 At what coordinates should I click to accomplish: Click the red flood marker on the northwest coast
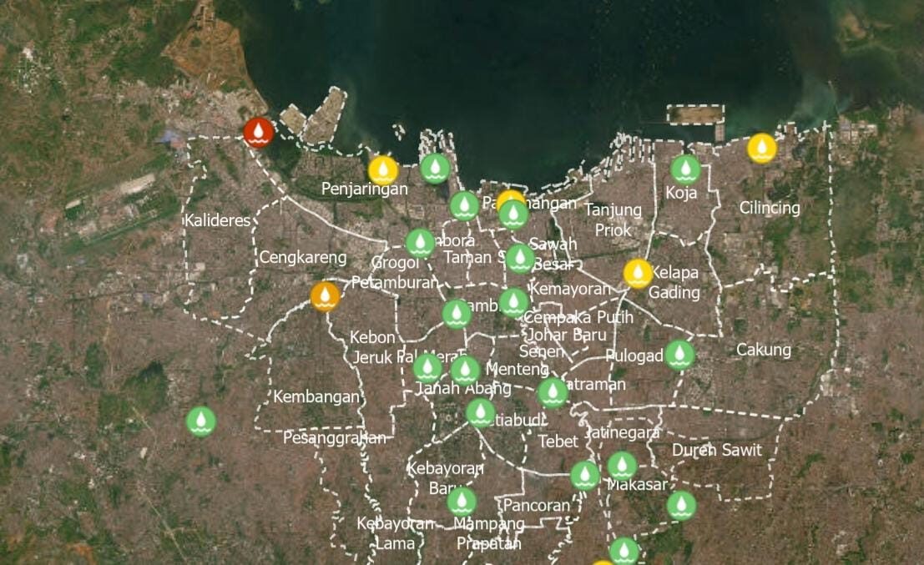(x=259, y=133)
